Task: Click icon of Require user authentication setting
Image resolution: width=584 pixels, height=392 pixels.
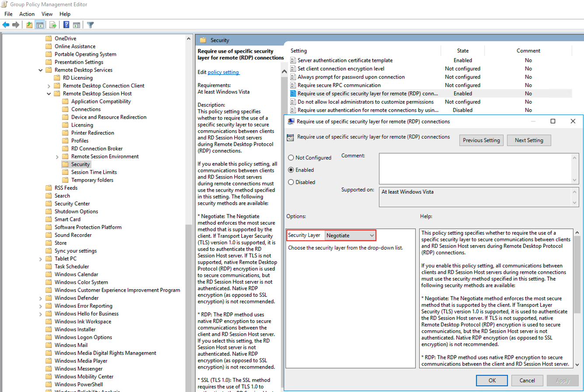Action: pos(293,110)
